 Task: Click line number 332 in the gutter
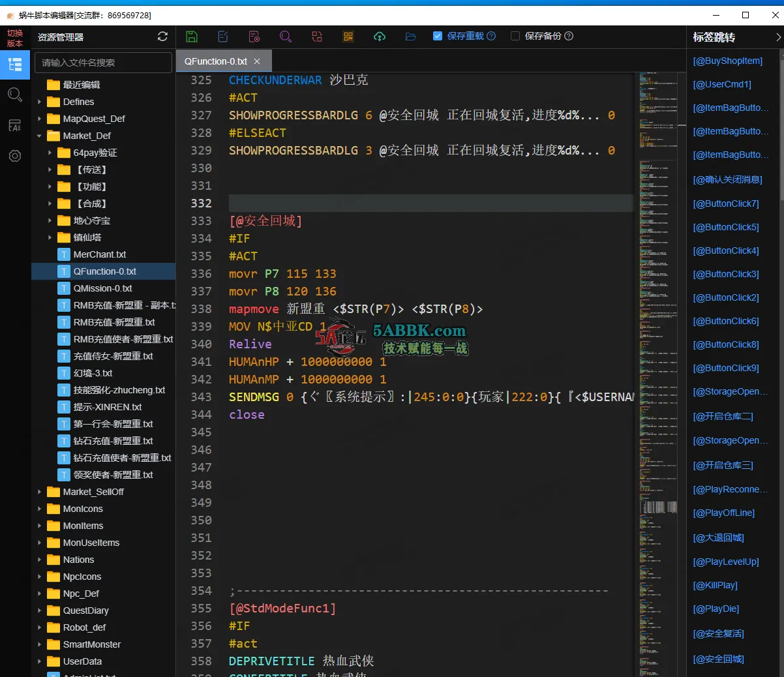point(201,203)
